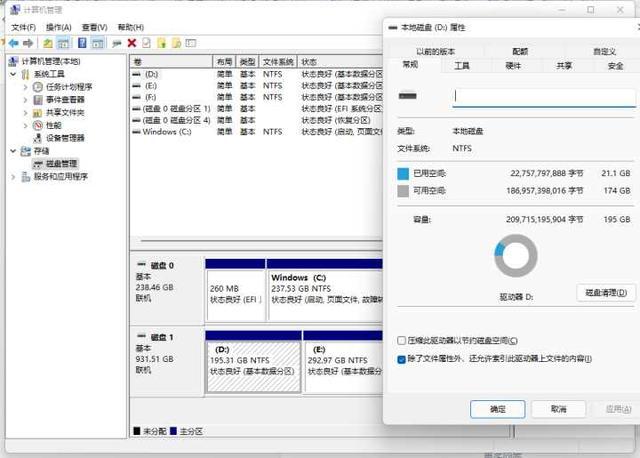Click the red X delete toolbar icon
Screen dimensions: 640x458
click(132, 44)
